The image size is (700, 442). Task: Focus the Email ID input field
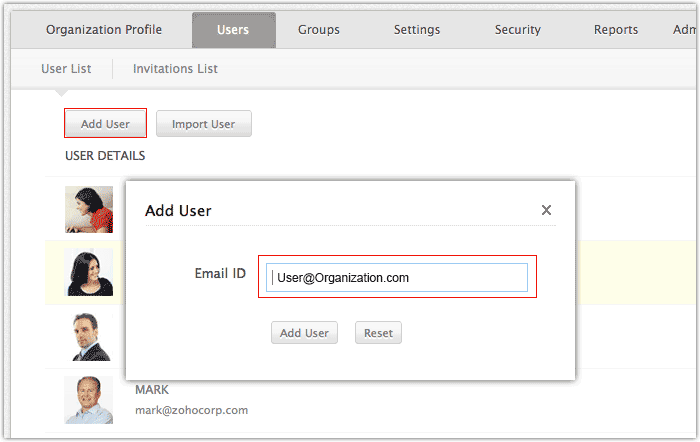[x=398, y=278]
